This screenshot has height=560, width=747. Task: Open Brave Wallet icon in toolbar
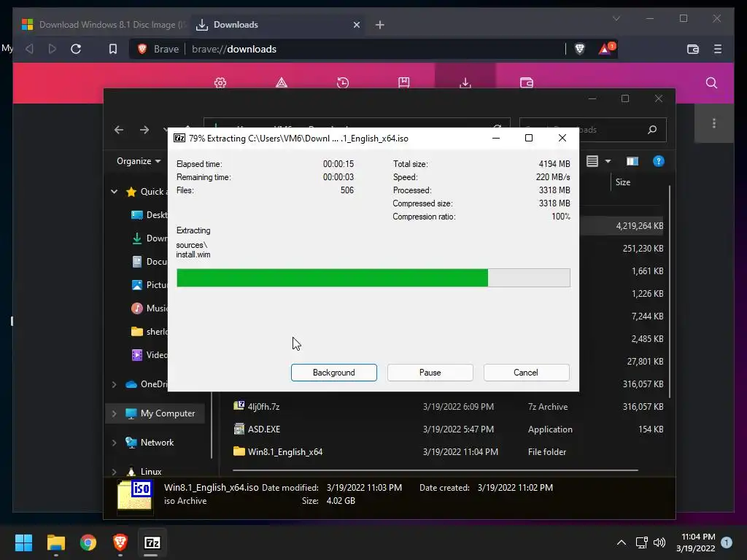[693, 49]
